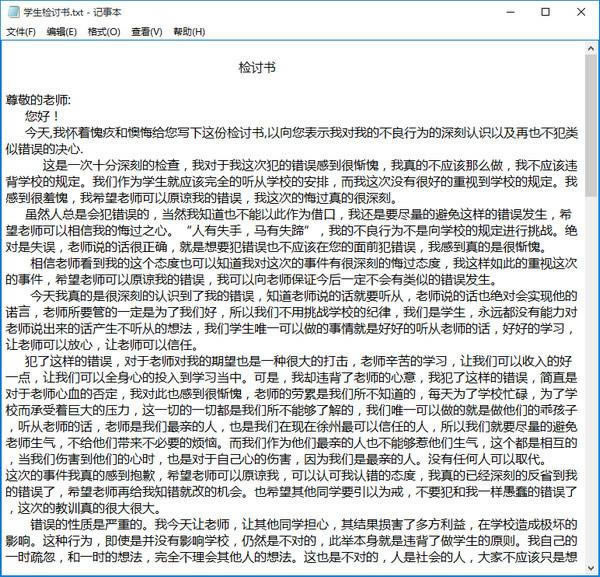Viewport: 600px width, 577px height.
Task: Click the 检讨书 heading text
Action: (x=257, y=67)
